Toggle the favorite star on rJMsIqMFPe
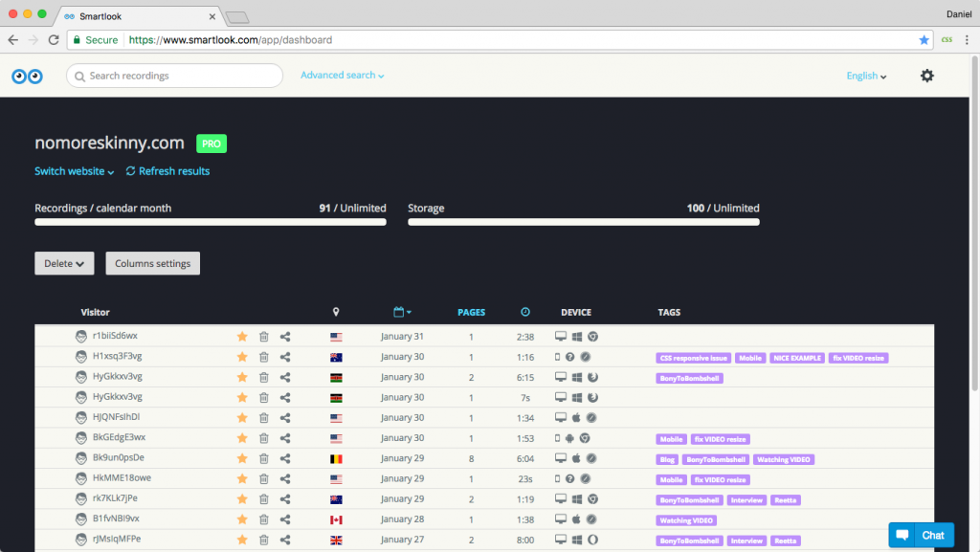Screen dimensions: 980x552 [x=242, y=540]
